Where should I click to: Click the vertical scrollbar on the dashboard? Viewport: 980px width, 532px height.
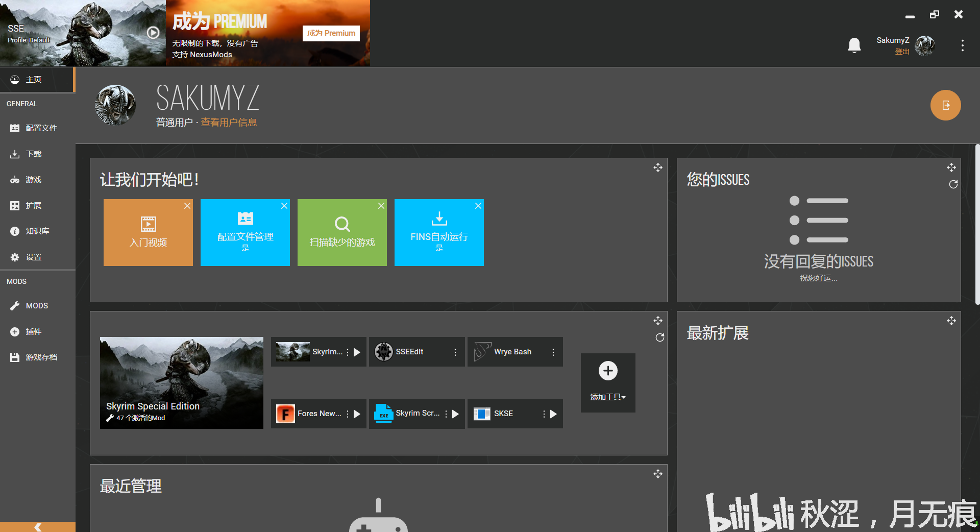pos(977,225)
